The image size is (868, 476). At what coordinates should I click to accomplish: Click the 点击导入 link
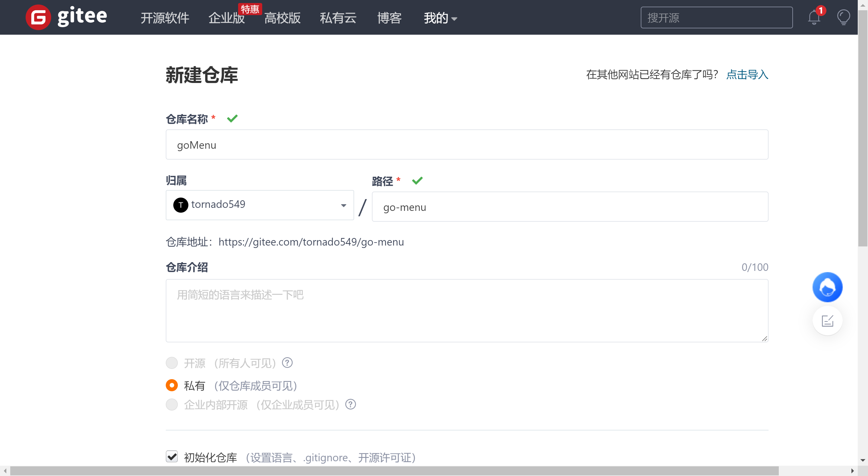click(x=747, y=74)
